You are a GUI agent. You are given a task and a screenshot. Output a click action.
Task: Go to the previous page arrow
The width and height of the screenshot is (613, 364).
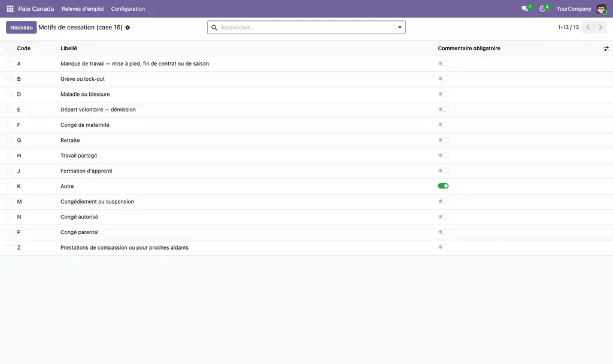[588, 28]
